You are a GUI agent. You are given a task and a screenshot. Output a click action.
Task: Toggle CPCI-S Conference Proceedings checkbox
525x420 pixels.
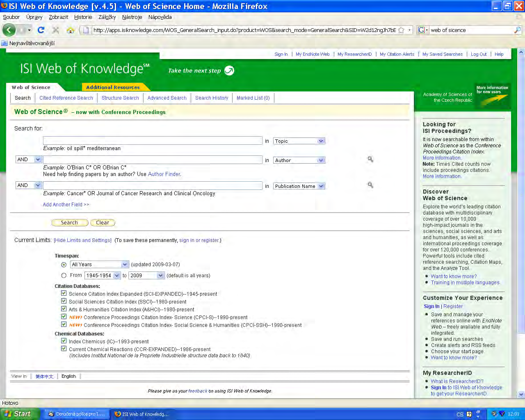(x=64, y=317)
